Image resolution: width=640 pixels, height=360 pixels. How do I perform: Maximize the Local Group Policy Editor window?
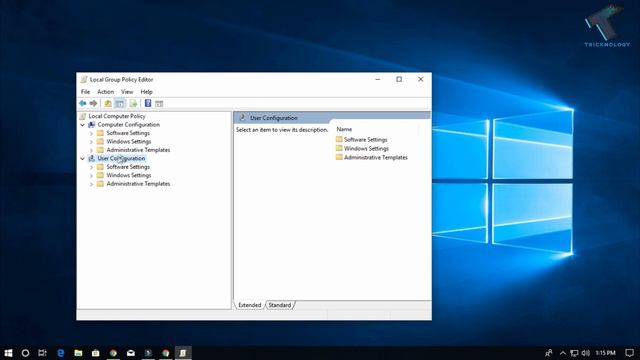(x=399, y=79)
